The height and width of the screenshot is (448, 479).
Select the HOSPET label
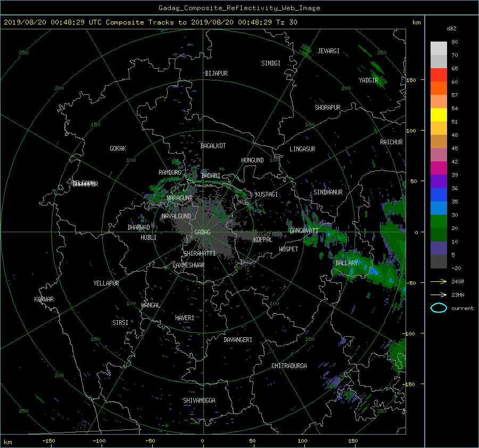(x=288, y=249)
